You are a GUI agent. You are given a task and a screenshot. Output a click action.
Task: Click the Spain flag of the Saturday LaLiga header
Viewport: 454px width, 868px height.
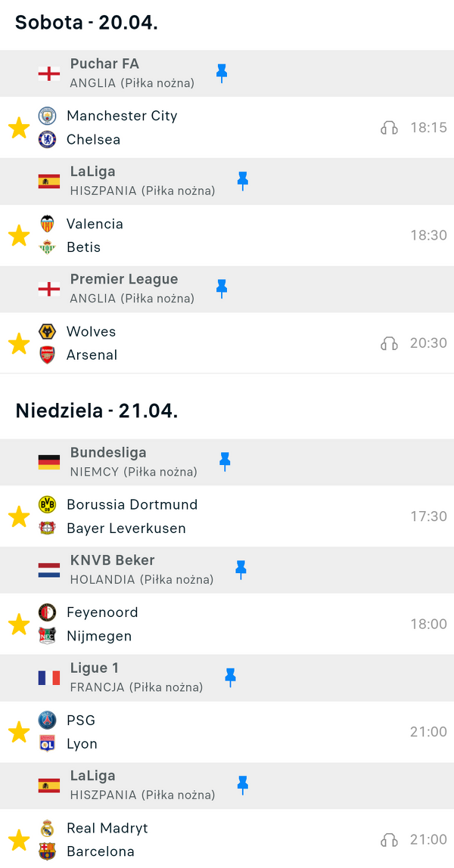49,181
